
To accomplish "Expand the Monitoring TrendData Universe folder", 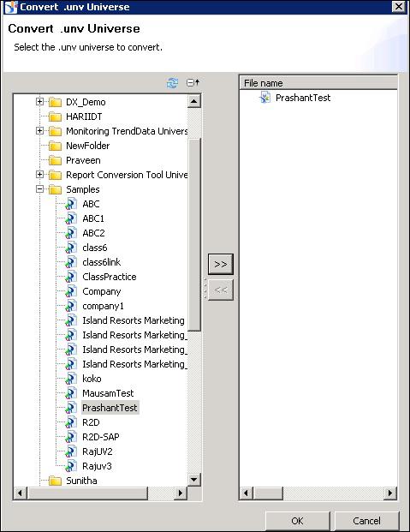I will click(x=39, y=130).
